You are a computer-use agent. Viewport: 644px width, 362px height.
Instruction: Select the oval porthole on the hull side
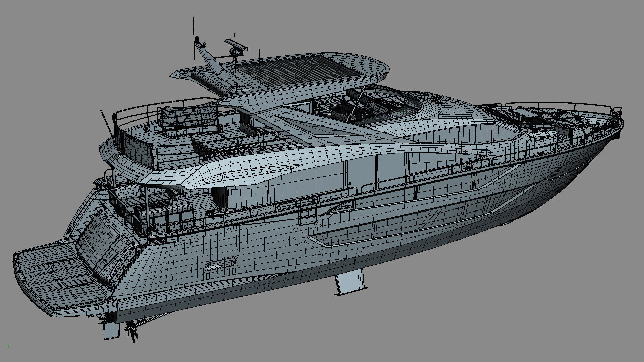(x=221, y=264)
